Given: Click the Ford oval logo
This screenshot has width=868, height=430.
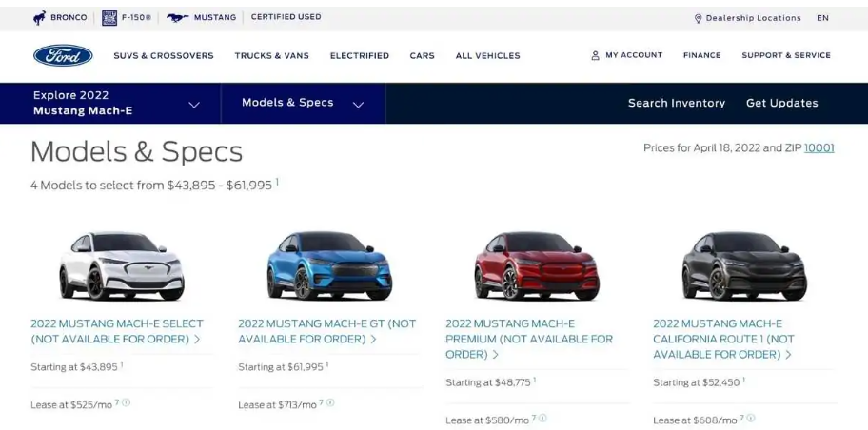Looking at the screenshot, I should point(63,55).
